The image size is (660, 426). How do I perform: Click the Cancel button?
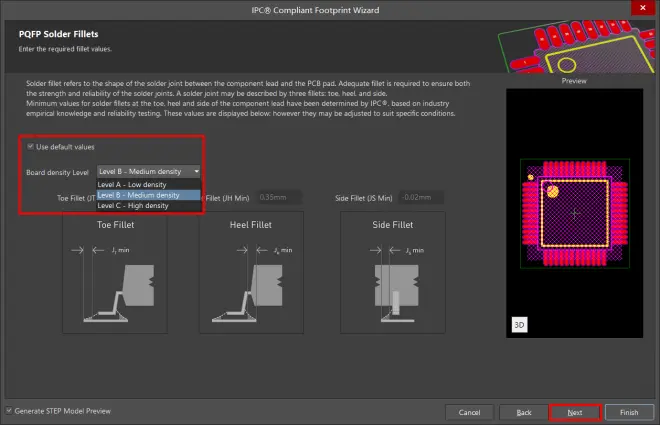(469, 413)
